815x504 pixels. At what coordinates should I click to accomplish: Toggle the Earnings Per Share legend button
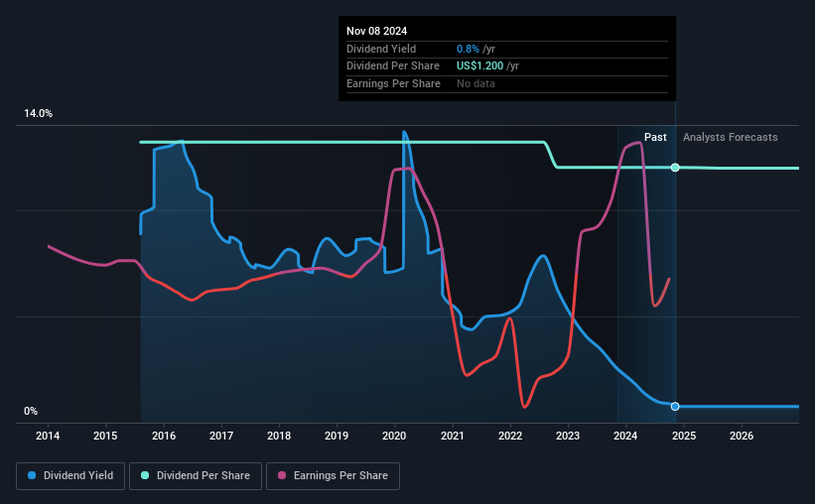tap(333, 476)
